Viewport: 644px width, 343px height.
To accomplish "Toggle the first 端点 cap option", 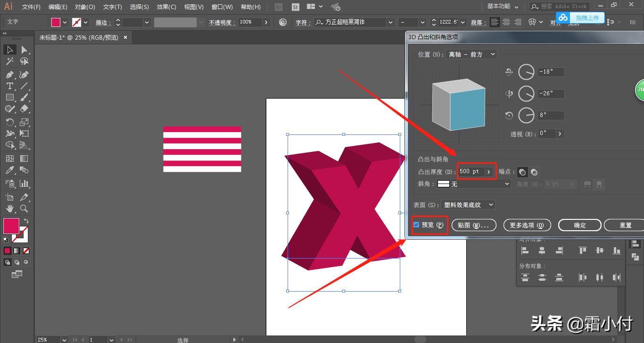I will point(522,172).
